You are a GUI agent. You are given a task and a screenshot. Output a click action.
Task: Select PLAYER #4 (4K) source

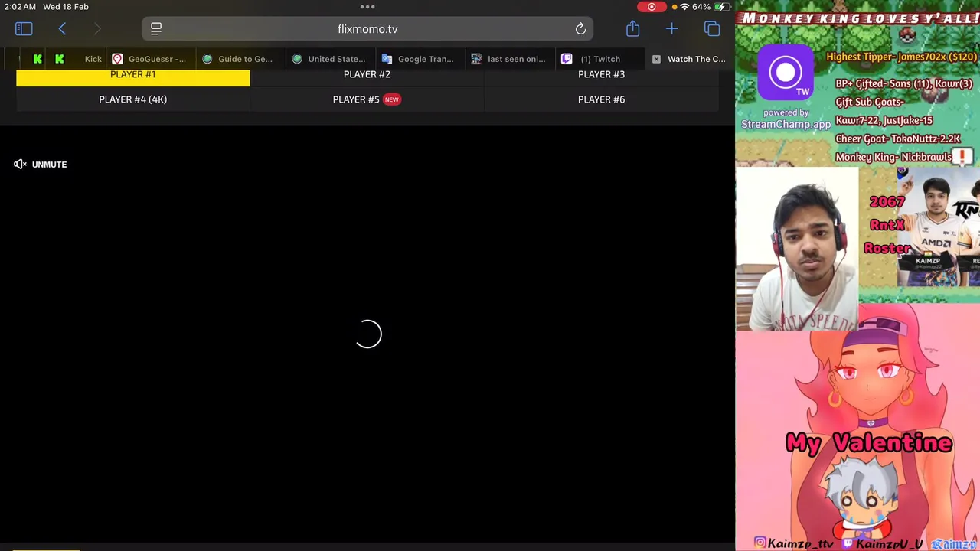click(132, 99)
